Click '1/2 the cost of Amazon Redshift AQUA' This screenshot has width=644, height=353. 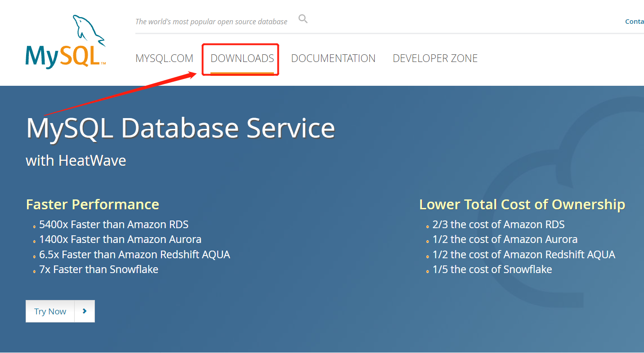click(523, 255)
